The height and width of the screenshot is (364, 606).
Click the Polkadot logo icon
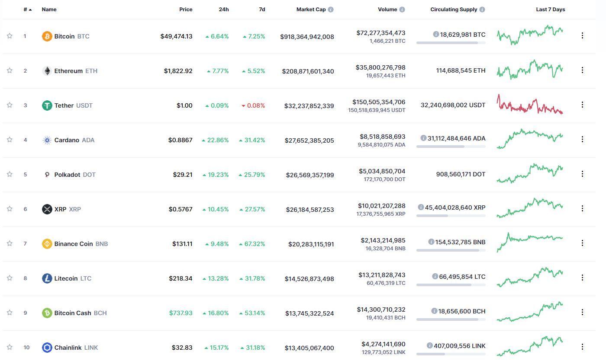(x=47, y=175)
